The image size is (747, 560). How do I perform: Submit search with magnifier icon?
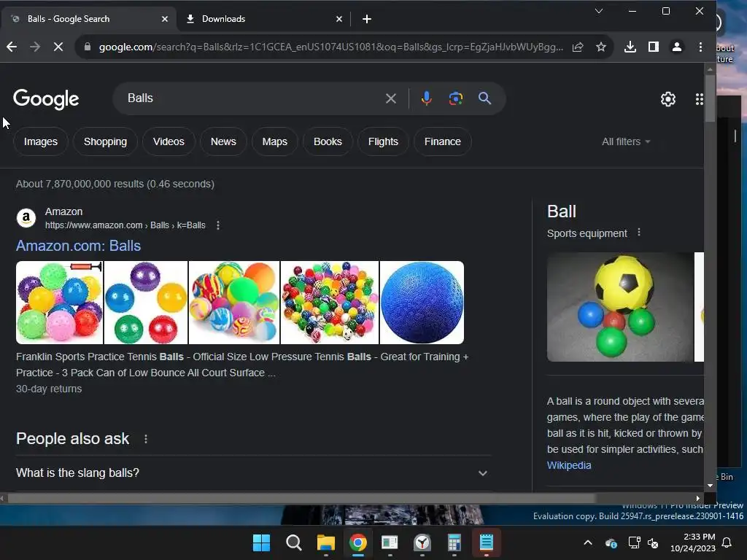[484, 98]
